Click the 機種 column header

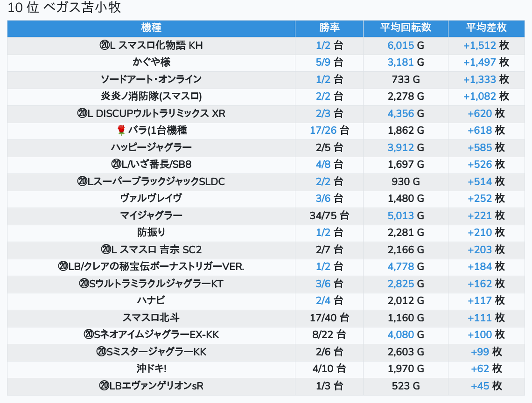tap(151, 28)
